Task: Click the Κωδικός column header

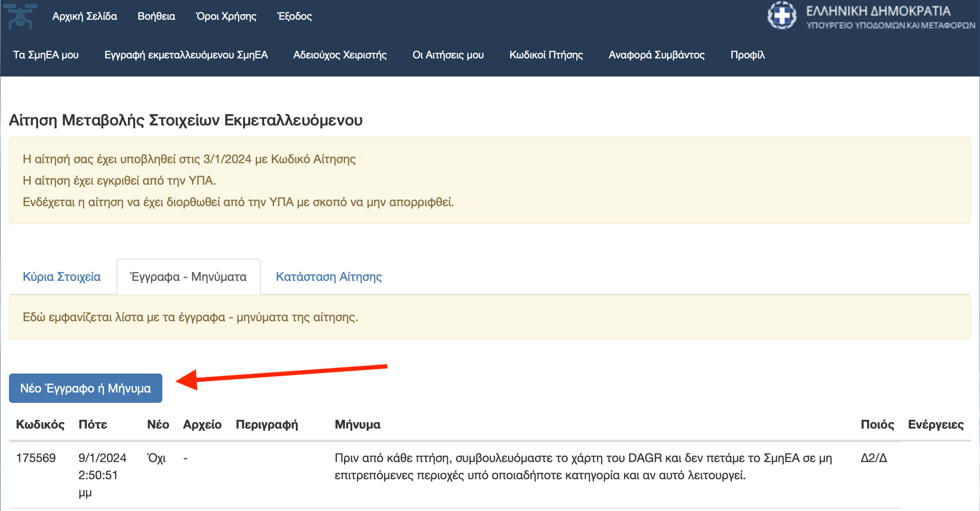Action: 40,424
